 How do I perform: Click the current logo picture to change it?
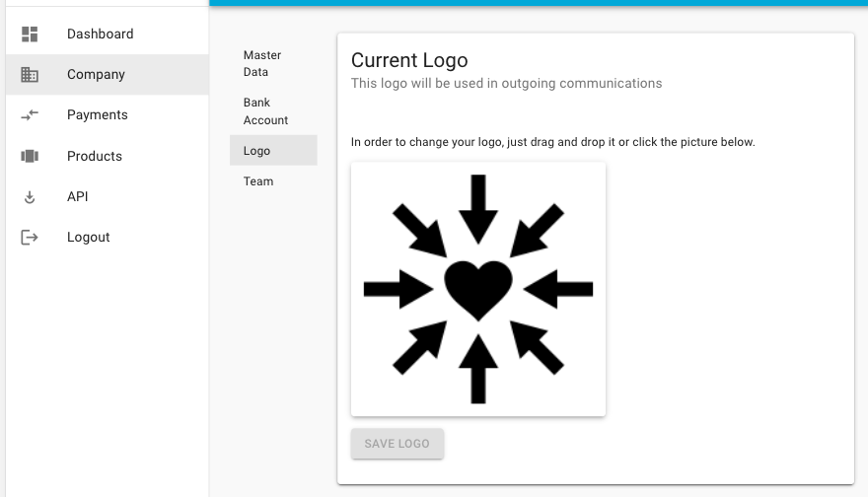point(478,289)
